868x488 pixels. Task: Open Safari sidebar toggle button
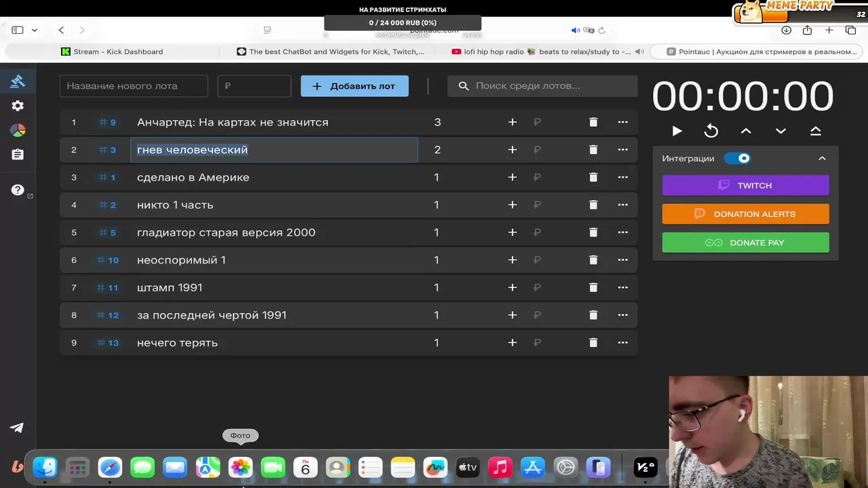18,30
